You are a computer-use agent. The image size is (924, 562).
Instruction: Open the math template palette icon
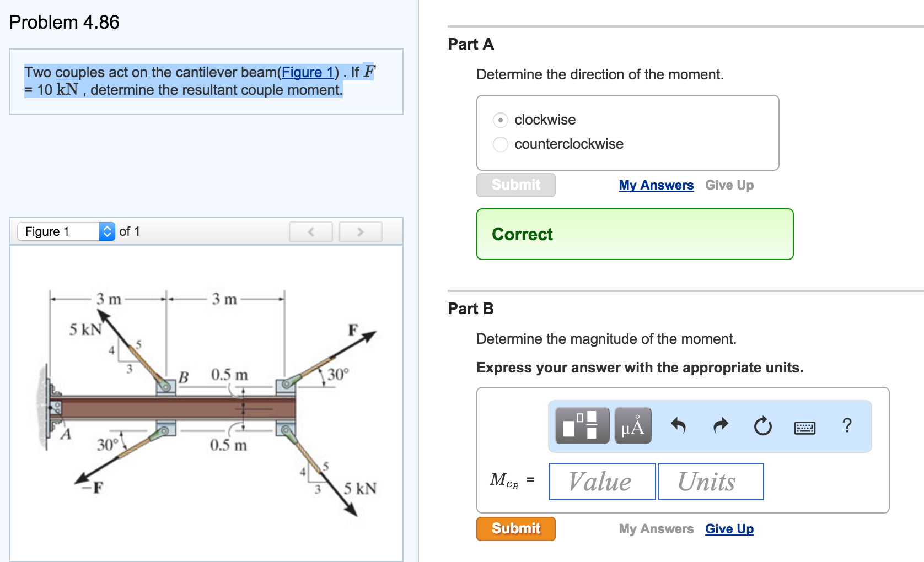582,425
